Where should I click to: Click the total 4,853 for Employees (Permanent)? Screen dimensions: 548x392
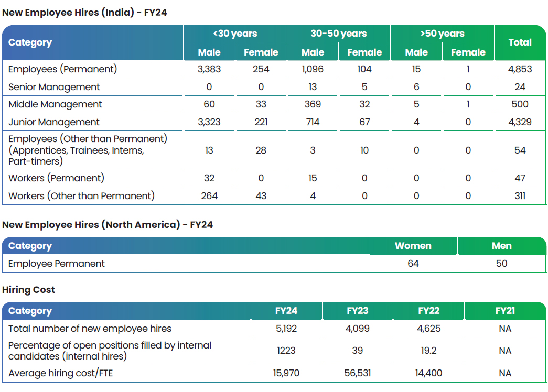point(520,69)
